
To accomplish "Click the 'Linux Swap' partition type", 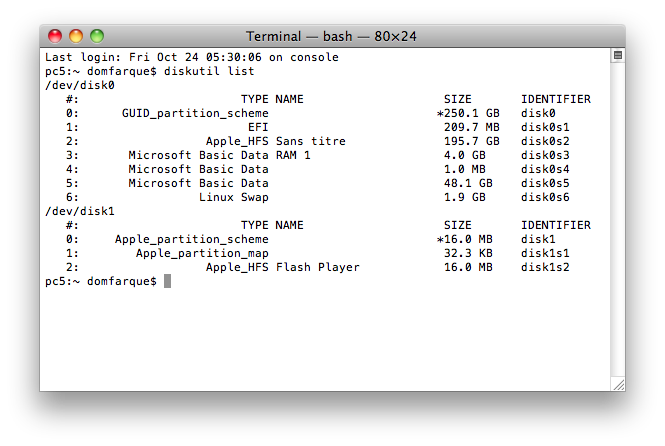I will coord(234,197).
